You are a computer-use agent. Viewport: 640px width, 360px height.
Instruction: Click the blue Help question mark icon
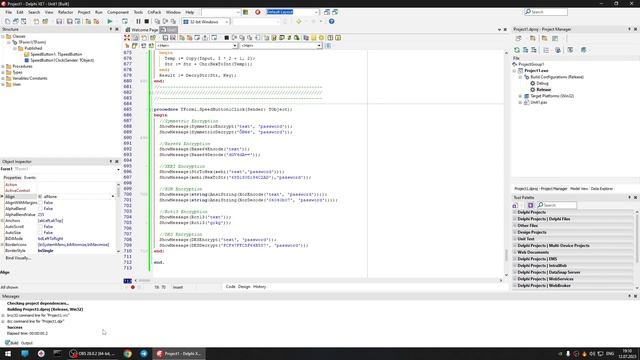click(331, 21)
